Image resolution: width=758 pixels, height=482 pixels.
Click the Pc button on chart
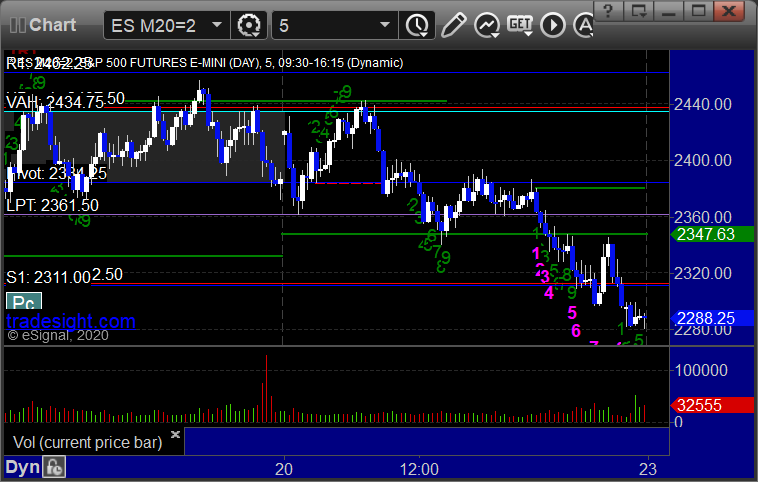[24, 301]
